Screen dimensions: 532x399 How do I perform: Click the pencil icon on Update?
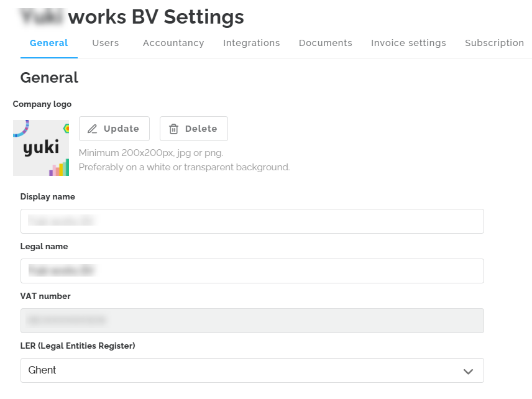pos(93,129)
